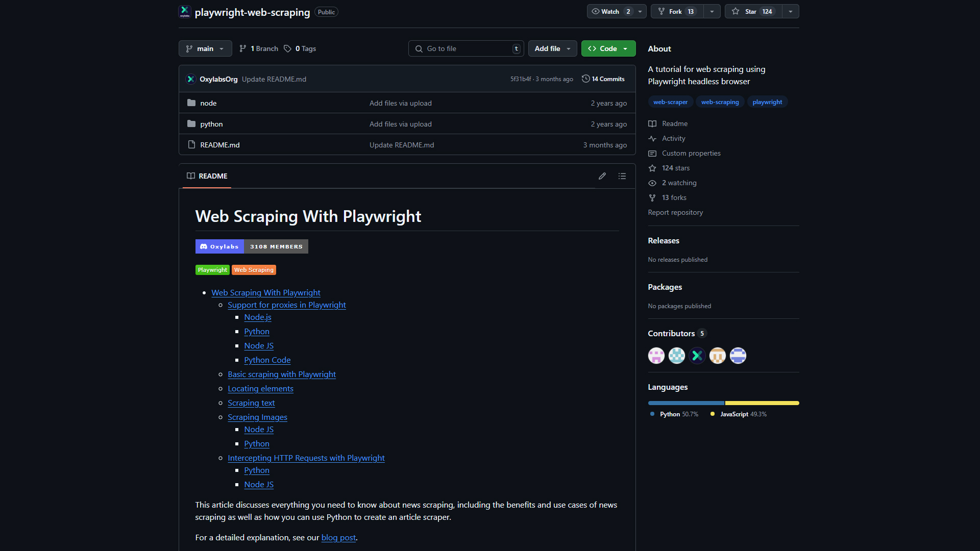This screenshot has width=980, height=551.
Task: Expand the Star lists dropdown arrow
Action: [791, 11]
